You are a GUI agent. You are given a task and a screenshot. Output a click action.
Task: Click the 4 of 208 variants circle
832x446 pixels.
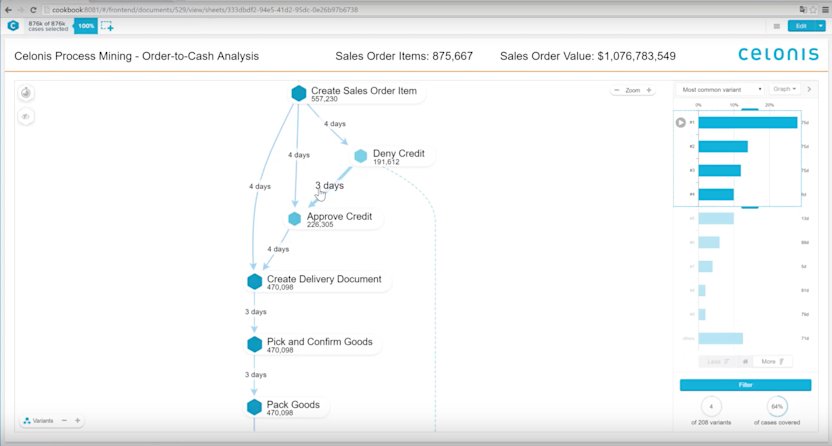(711, 407)
